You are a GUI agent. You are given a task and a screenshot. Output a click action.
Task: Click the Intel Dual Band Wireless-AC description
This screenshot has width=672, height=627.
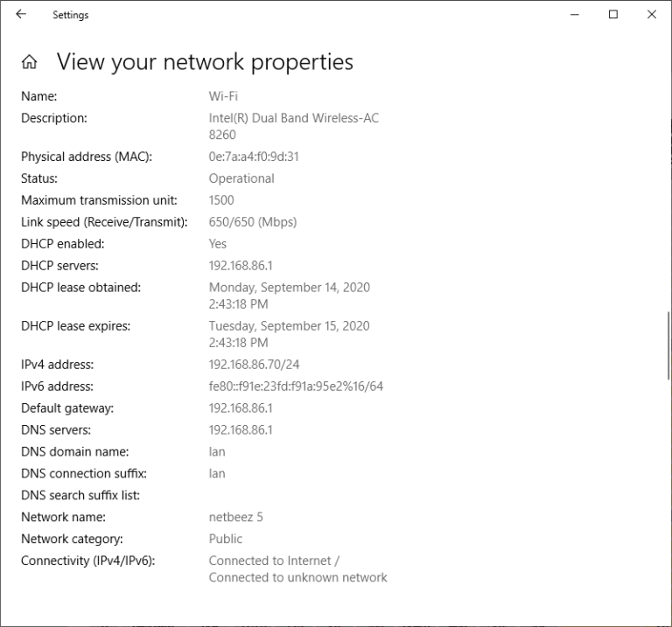[x=293, y=119]
